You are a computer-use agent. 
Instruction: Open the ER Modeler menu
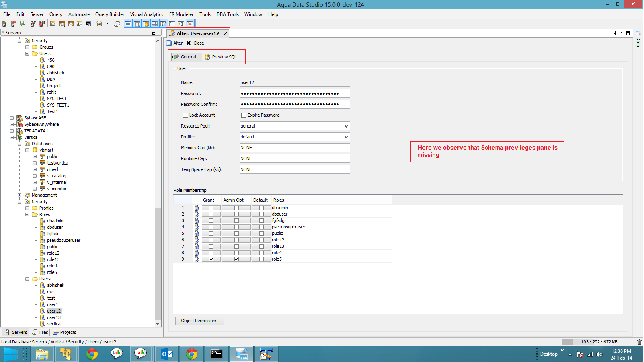coord(181,14)
